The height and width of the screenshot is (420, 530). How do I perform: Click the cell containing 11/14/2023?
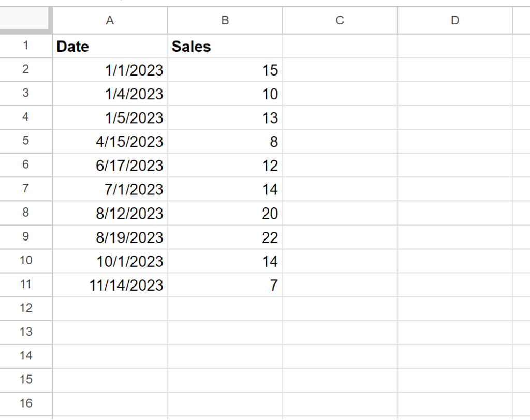click(110, 284)
